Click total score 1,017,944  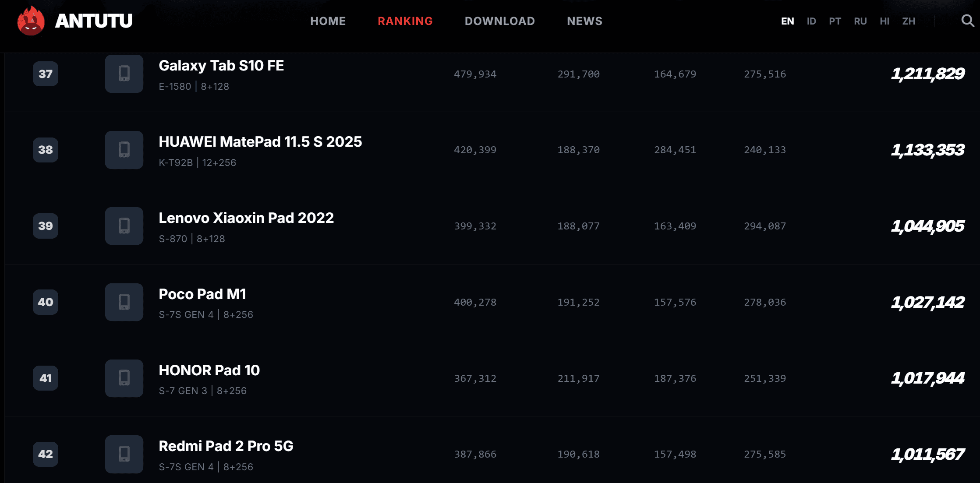[928, 378]
